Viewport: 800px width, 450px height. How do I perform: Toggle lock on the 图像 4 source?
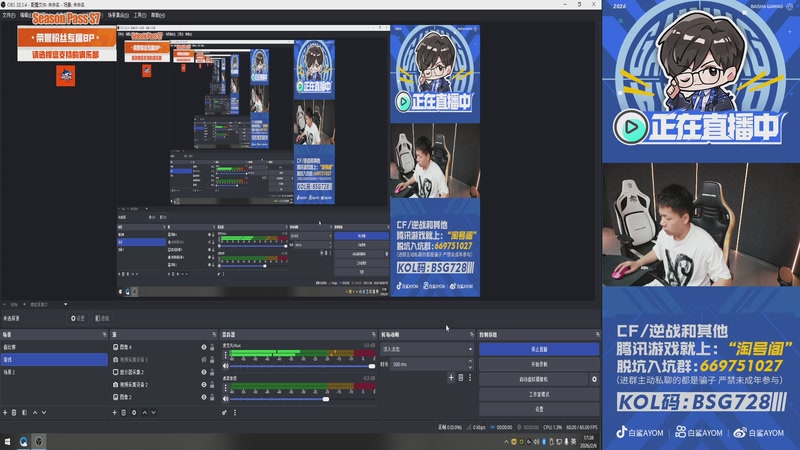212,347
